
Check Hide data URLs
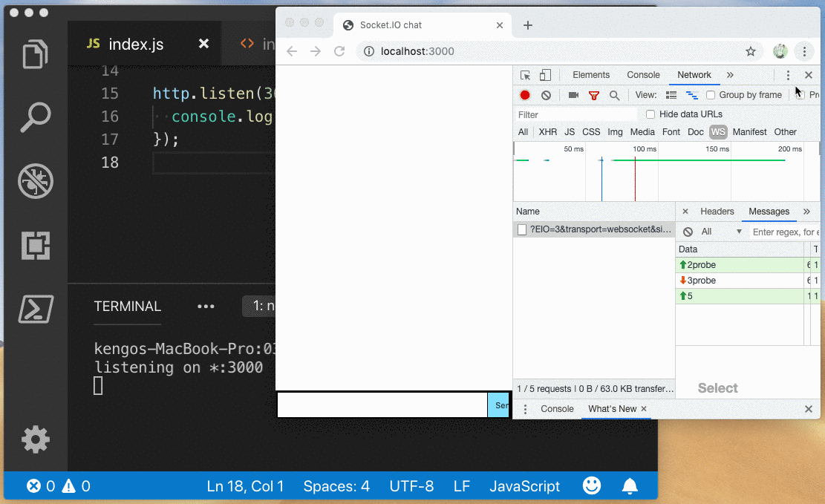tap(650, 114)
